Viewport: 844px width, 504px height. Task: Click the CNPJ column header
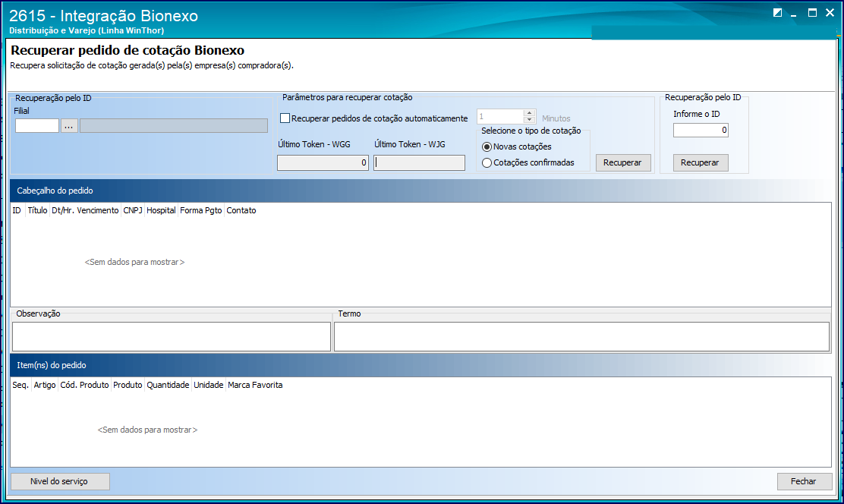pyautogui.click(x=133, y=210)
